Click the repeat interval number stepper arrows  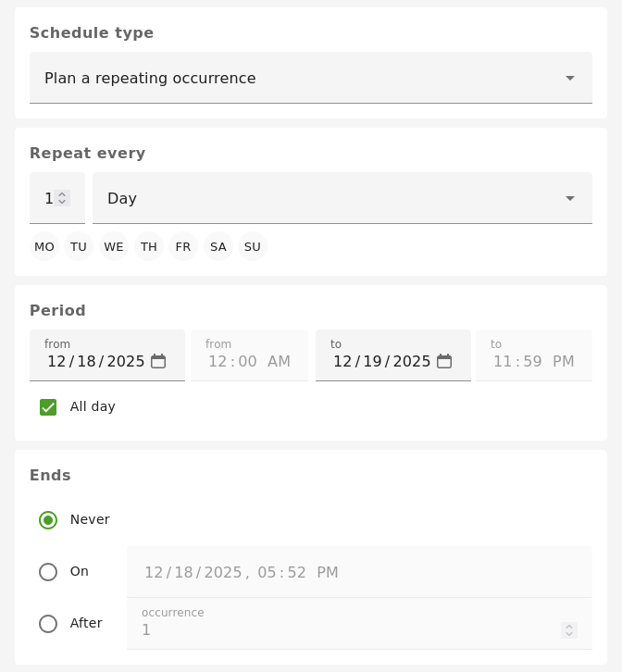(62, 198)
